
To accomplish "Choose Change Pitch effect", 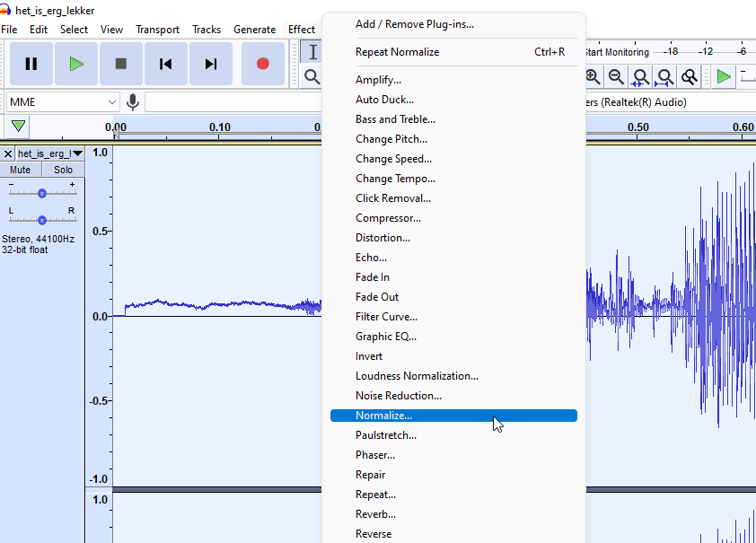I will point(453,139).
